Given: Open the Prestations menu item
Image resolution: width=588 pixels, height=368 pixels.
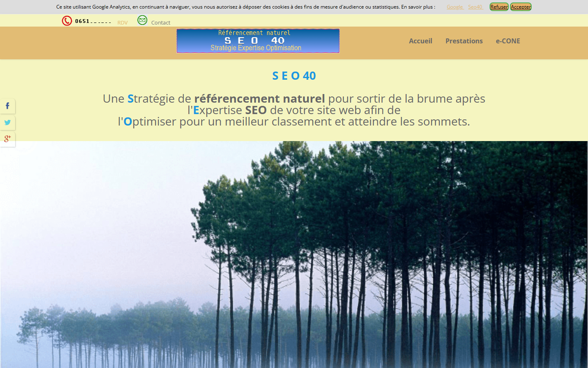Looking at the screenshot, I should 464,41.
